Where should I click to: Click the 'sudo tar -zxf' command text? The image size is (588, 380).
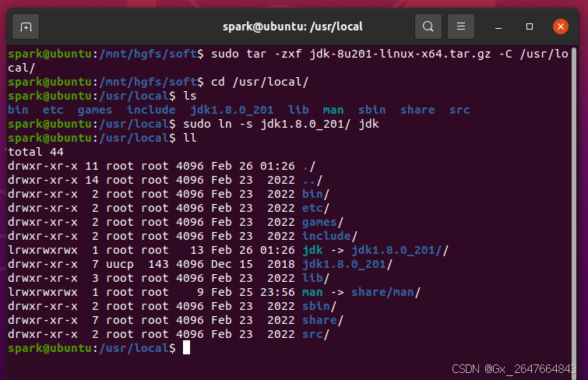click(x=256, y=54)
